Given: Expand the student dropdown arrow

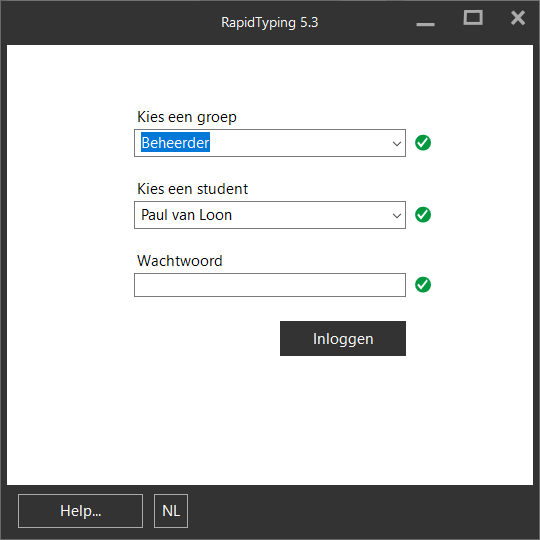Looking at the screenshot, I should [x=397, y=215].
